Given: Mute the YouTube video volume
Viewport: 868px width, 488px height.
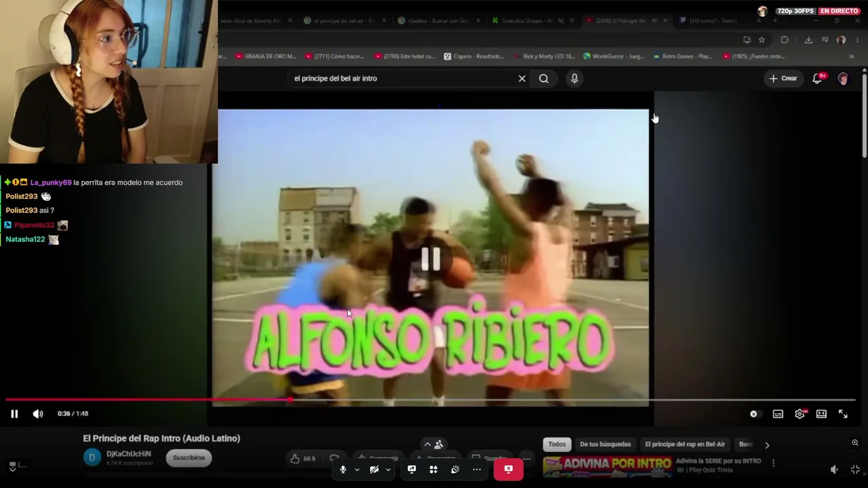Looking at the screenshot, I should point(38,413).
